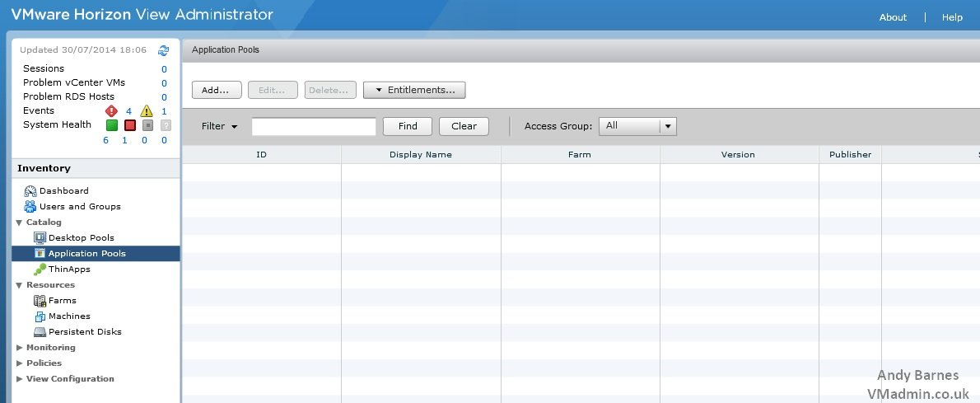Expand the View Configuration section
This screenshot has width=980, height=403.
(x=20, y=379)
